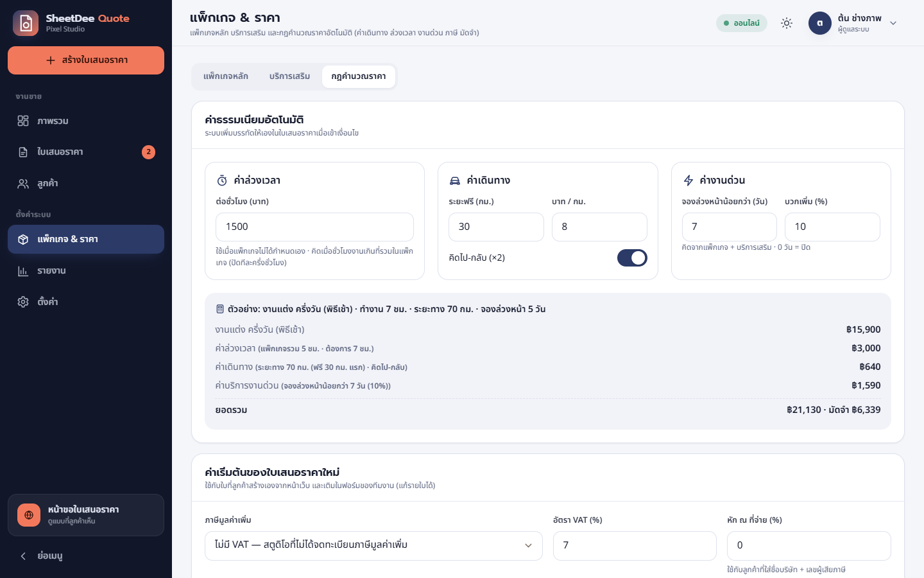Click the SheetDee Quote logo icon

click(x=26, y=23)
